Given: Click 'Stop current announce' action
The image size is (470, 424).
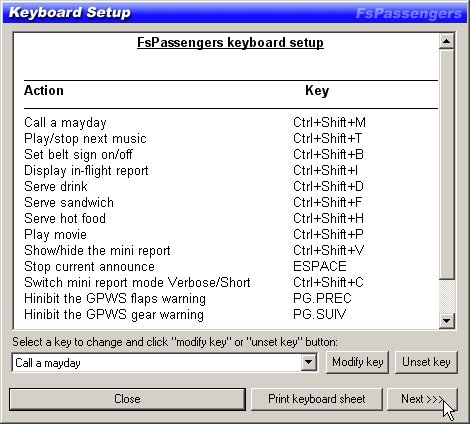Looking at the screenshot, I should coord(90,266).
